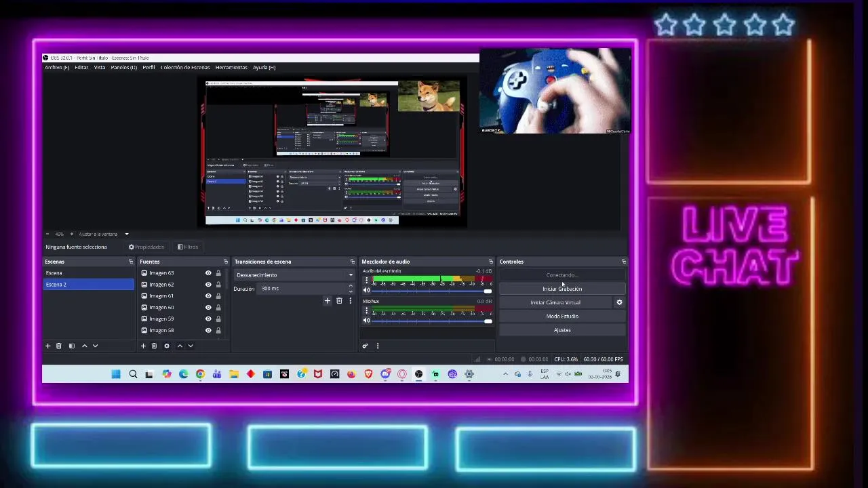Open virtual camera settings gear icon
The image size is (868, 488).
click(619, 303)
